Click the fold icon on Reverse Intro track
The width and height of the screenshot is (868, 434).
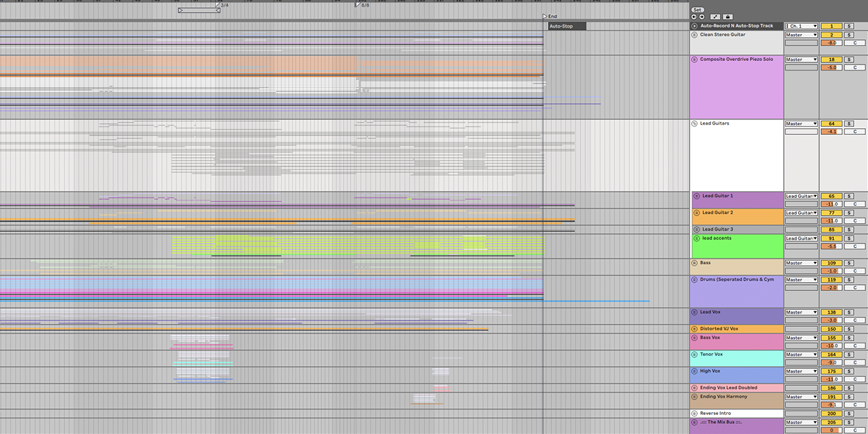point(694,413)
